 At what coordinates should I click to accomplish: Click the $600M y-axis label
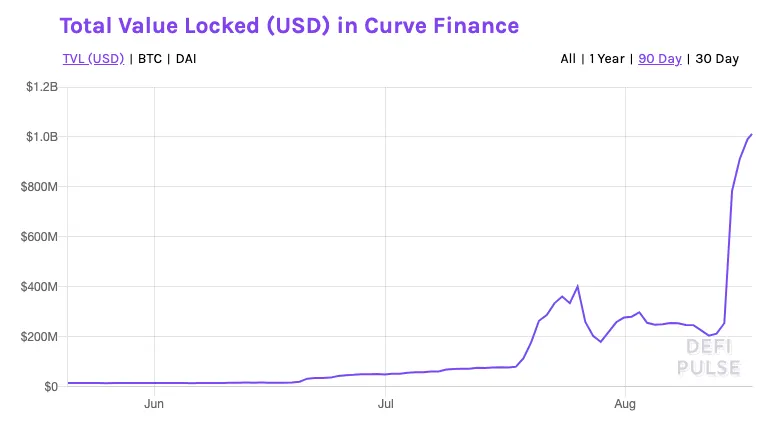[x=40, y=237]
